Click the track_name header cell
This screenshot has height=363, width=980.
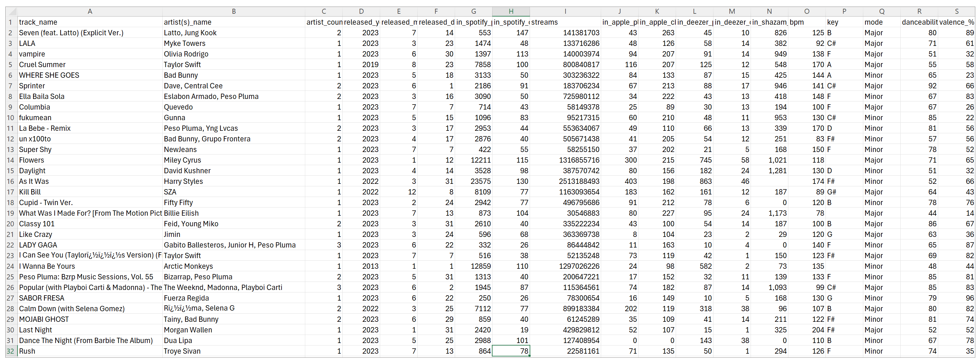pos(38,22)
